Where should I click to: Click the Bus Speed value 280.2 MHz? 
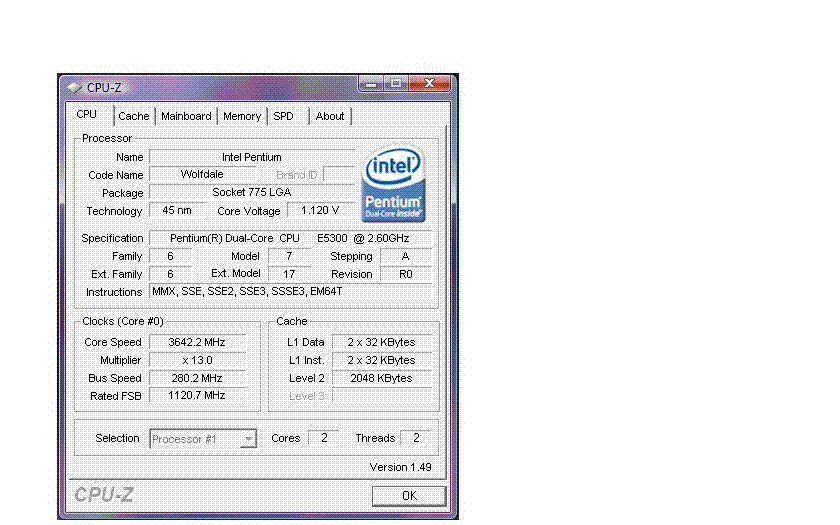(x=197, y=378)
